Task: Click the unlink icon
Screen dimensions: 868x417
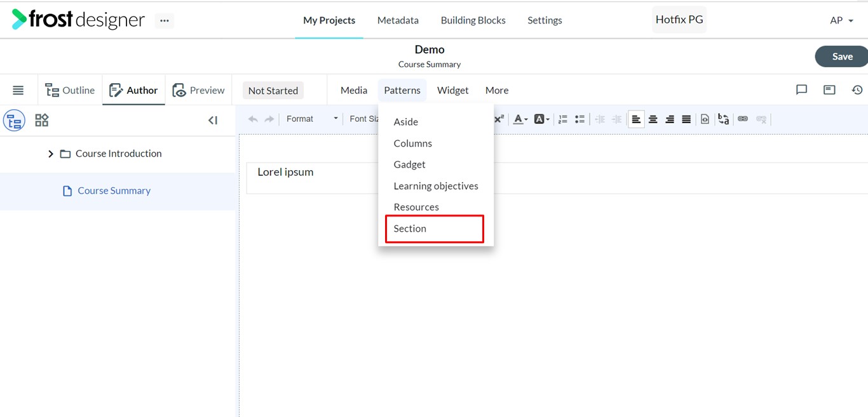Action: pos(761,119)
